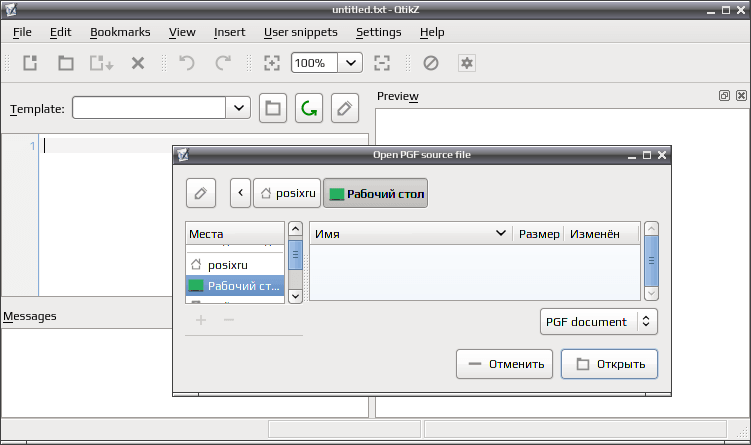This screenshot has height=445, width=751.
Task: Click the Redo toolbar icon
Action: tap(223, 63)
